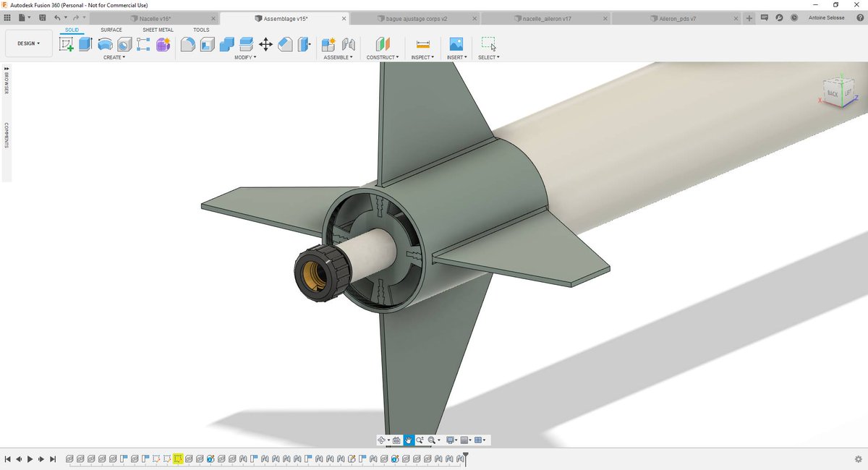
Task: Select the Measure tool
Action: [x=423, y=44]
